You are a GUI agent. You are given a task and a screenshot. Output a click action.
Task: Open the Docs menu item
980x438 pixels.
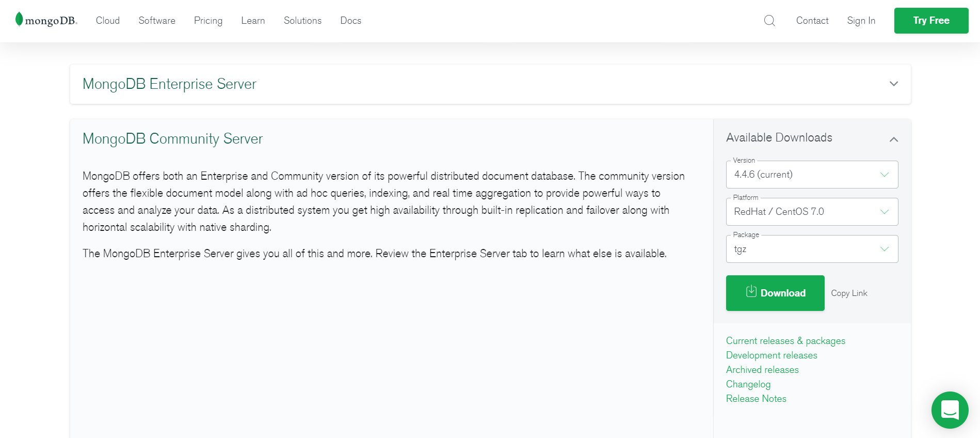[x=350, y=21]
